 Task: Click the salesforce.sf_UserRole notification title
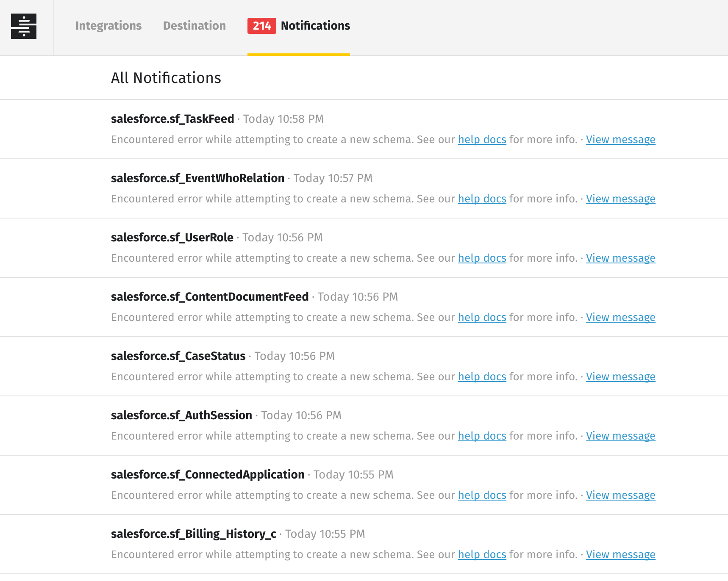pos(172,238)
